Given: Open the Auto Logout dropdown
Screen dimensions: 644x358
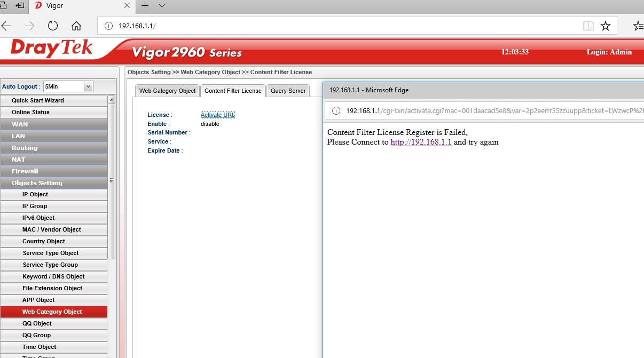Looking at the screenshot, I should pyautogui.click(x=88, y=86).
